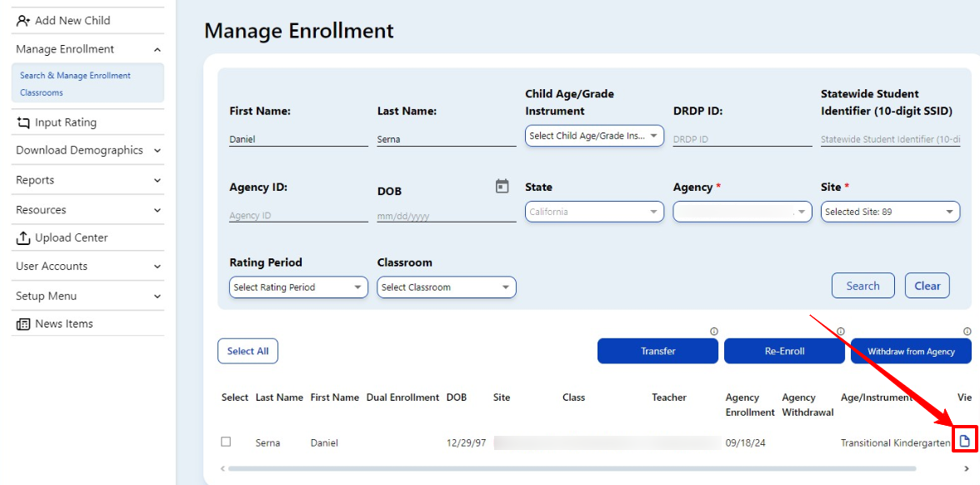Image resolution: width=980 pixels, height=485 pixels.
Task: Click the Dual Enrollment column header
Action: coord(403,397)
